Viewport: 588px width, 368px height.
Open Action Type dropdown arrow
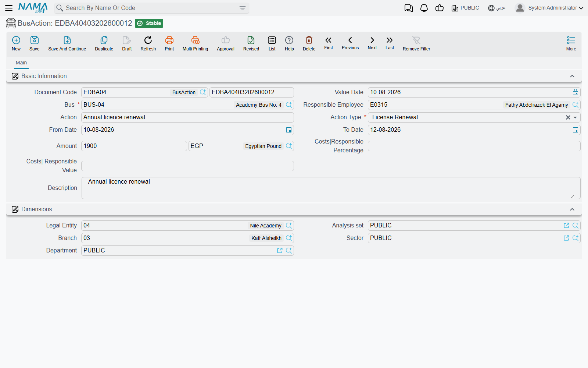point(576,117)
